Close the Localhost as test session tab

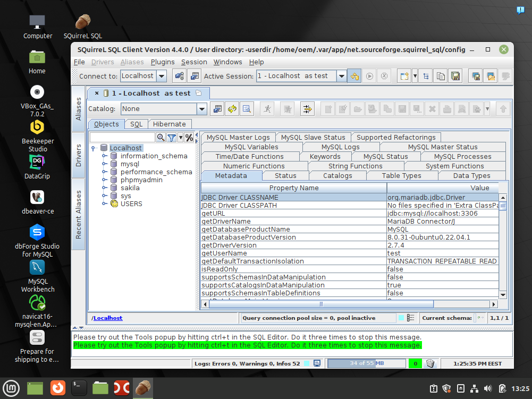click(x=97, y=93)
